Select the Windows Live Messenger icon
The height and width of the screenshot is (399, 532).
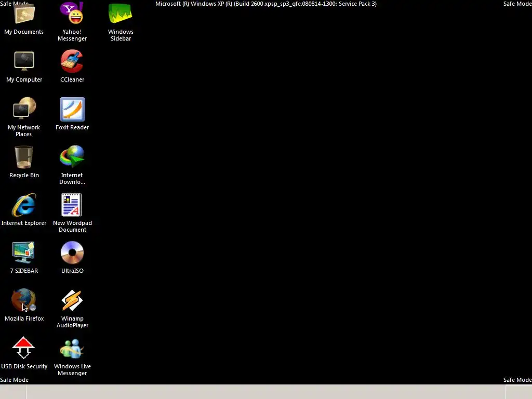(72, 349)
